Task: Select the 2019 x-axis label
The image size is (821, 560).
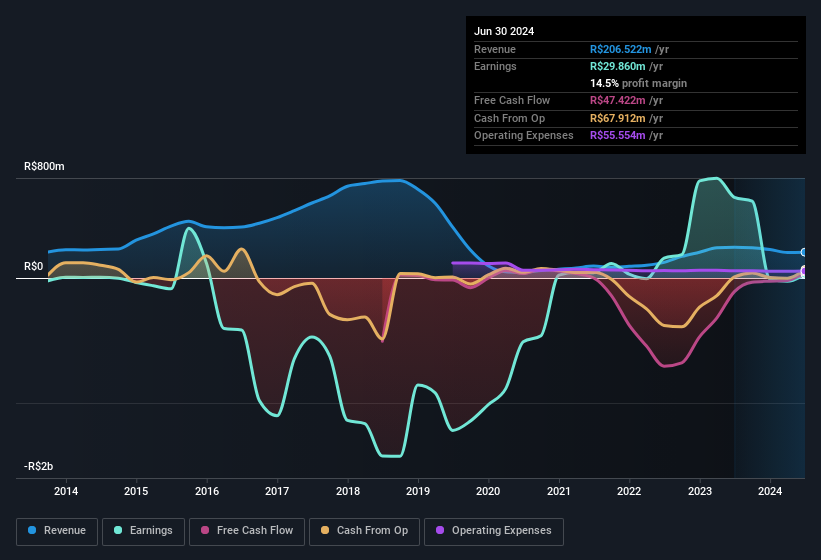Action: tap(418, 491)
